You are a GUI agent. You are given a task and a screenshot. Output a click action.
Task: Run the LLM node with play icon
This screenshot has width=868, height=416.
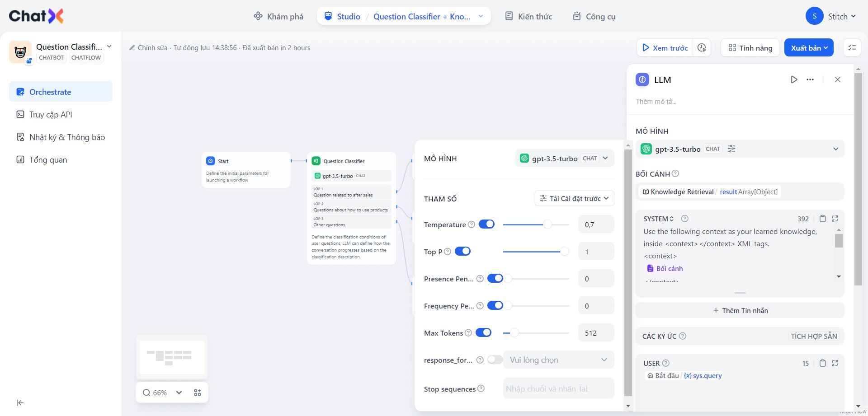click(794, 79)
